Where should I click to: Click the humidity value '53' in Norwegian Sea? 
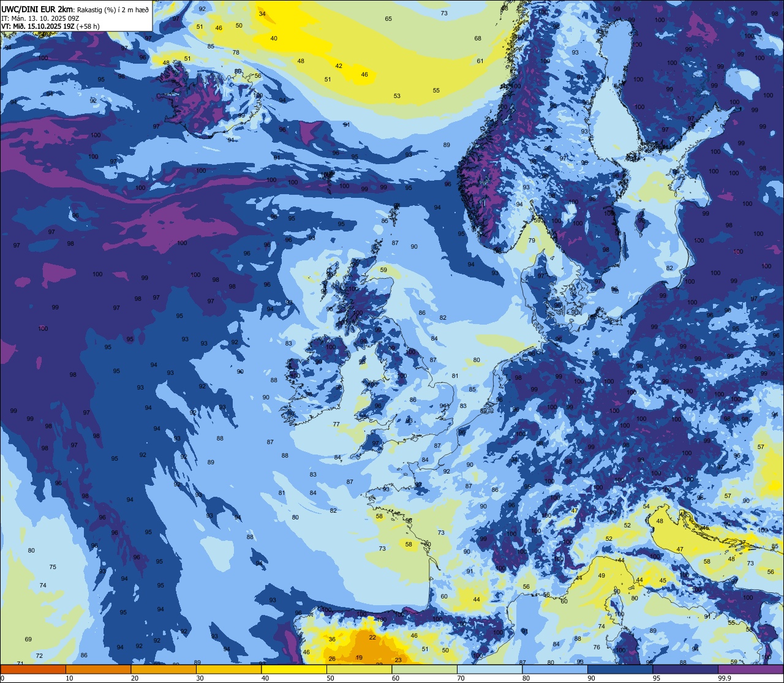[x=397, y=96]
